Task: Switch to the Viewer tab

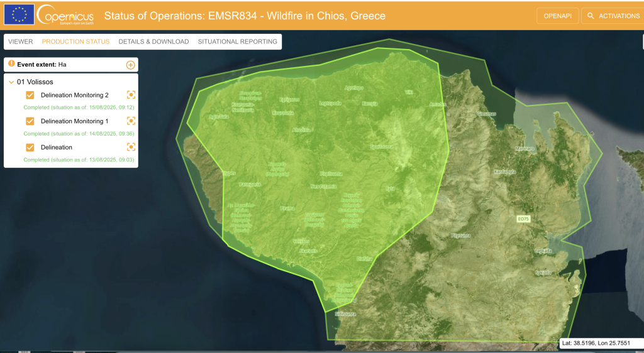Action: [21, 41]
